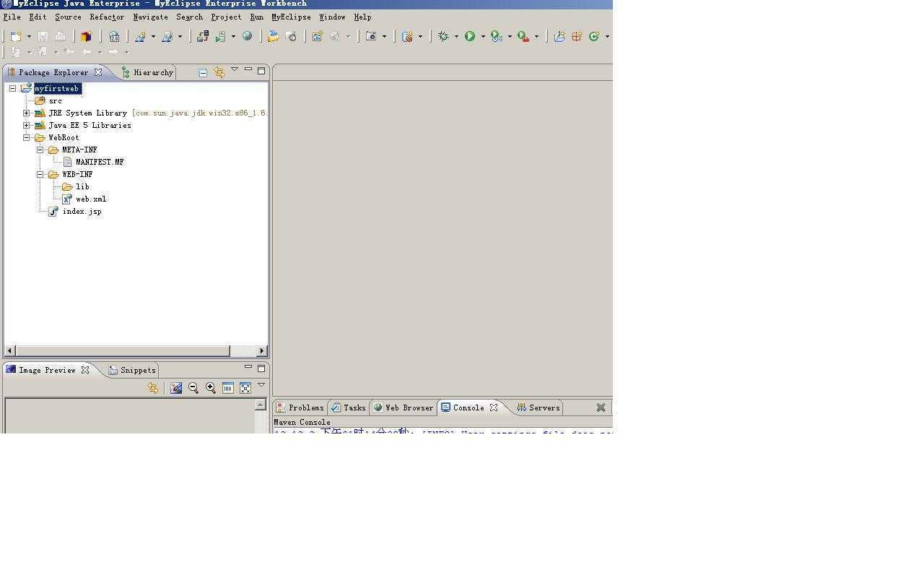Click the colored package cube icon in toolbar

86,36
